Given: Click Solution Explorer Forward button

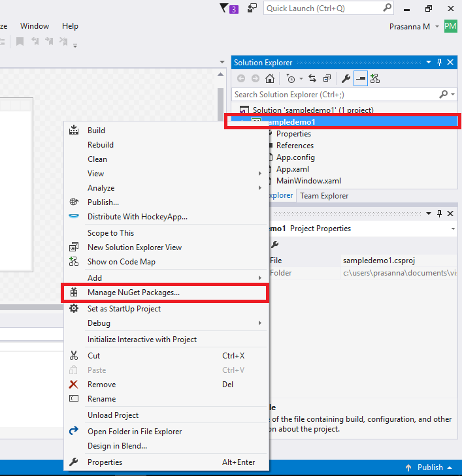Looking at the screenshot, I should [256, 78].
